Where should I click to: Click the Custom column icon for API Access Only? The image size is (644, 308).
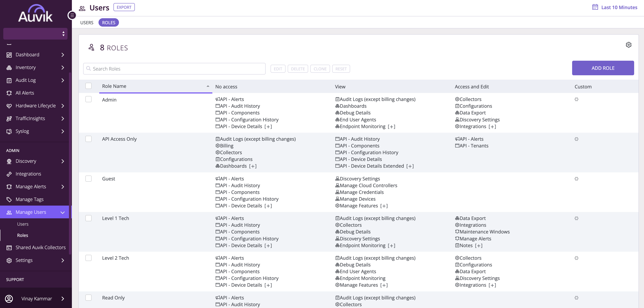[x=576, y=139]
